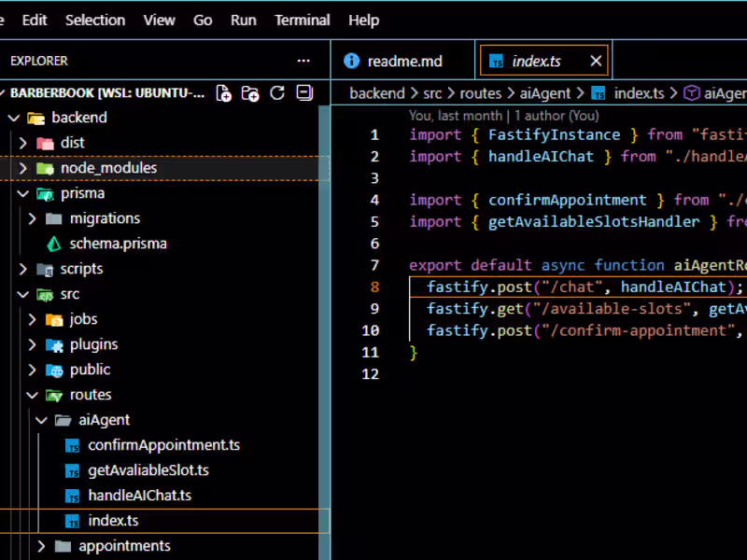747x560 pixels.
Task: Click the Collapse Folders icon in Explorer
Action: point(303,92)
